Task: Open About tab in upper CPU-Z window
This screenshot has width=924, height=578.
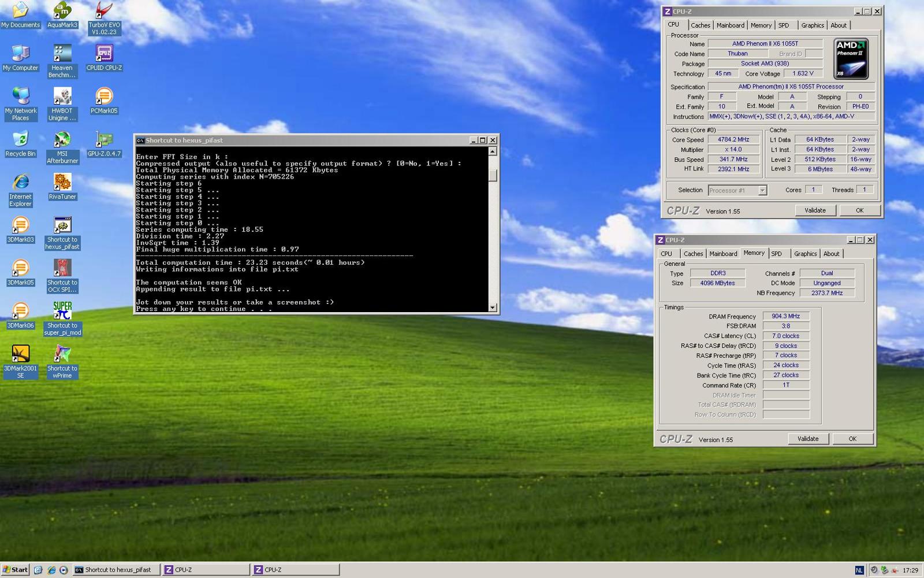Action: 839,25
